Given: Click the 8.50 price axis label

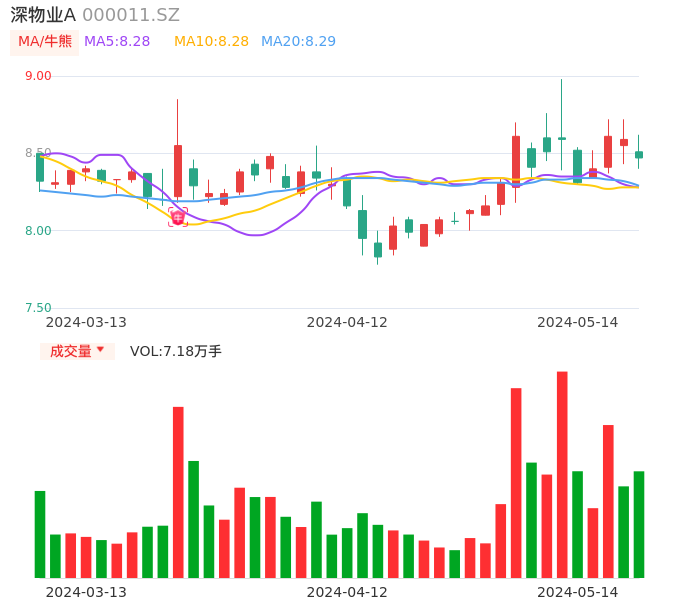Looking at the screenshot, I should coord(37,153).
